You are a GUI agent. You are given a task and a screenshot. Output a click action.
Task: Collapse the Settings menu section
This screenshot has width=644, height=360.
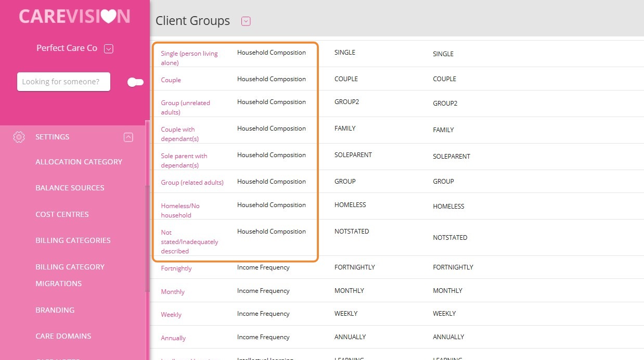point(128,137)
